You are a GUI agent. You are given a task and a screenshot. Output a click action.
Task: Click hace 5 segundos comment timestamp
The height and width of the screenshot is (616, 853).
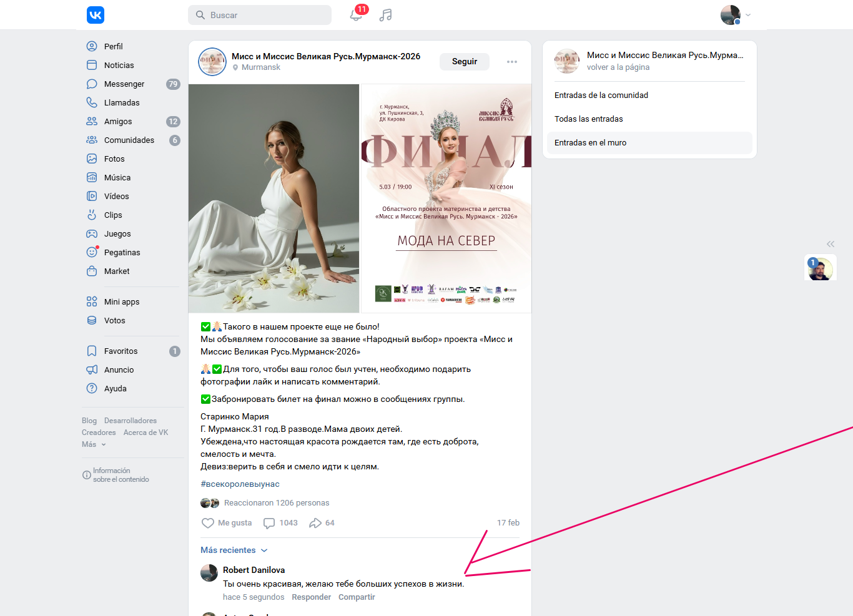[x=254, y=597]
